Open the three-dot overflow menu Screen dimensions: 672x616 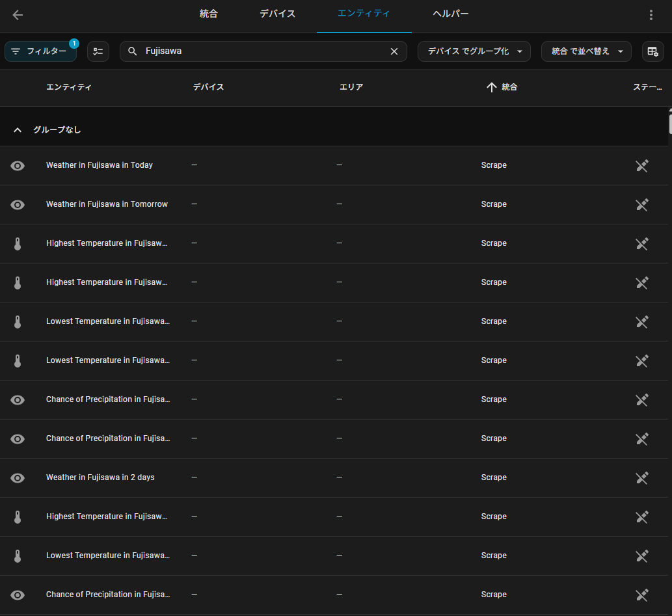pyautogui.click(x=651, y=15)
